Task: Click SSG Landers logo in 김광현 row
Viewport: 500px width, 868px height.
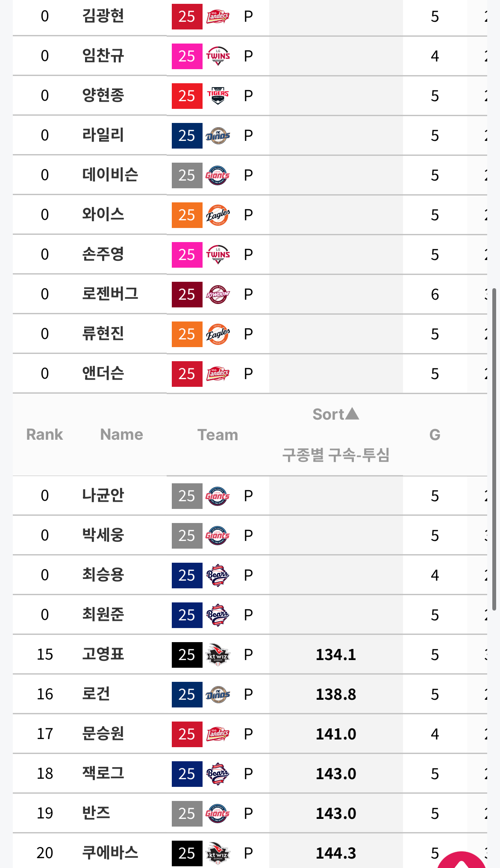Action: point(218,17)
